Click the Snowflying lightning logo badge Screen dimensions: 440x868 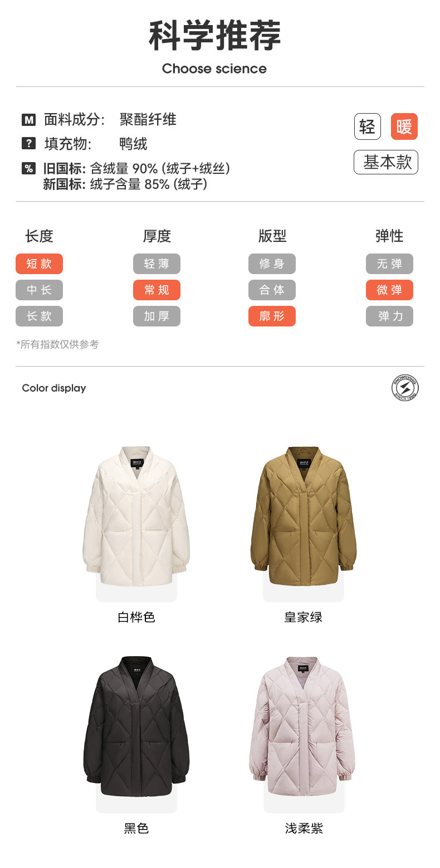coord(405,388)
